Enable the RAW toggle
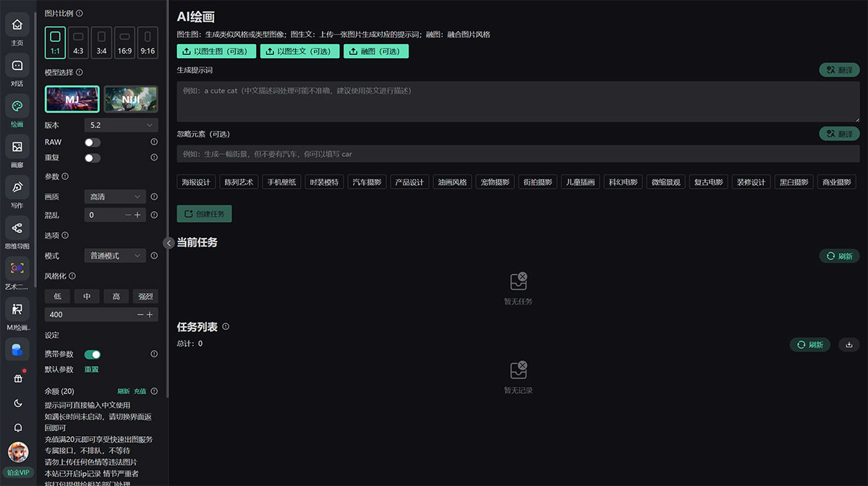The image size is (868, 486). pos(93,142)
